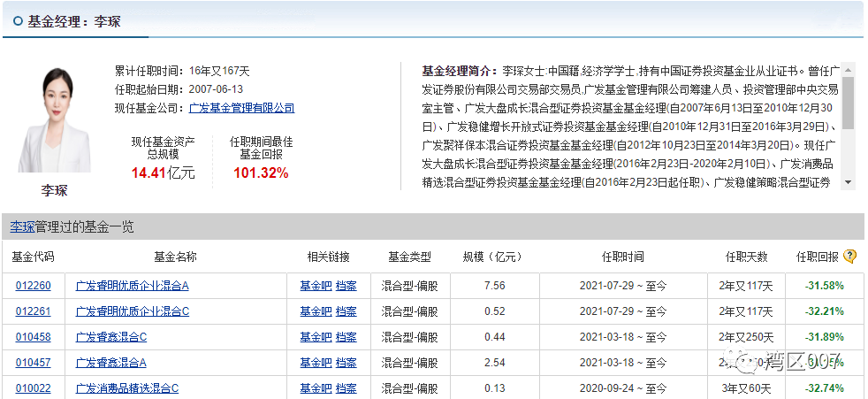
Task: Open 档案 link for 广发睿鑫混合C
Action: click(x=346, y=337)
